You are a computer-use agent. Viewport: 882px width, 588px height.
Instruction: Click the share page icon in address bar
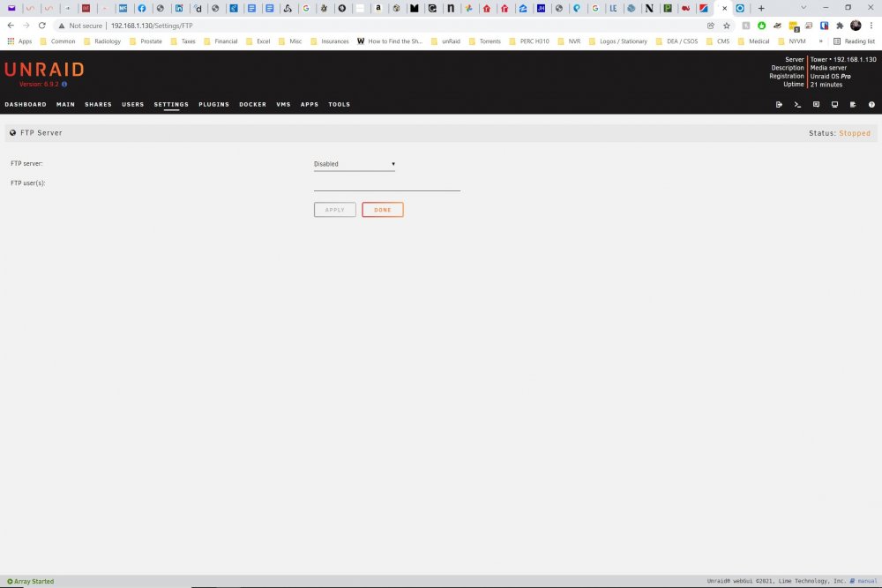pos(711,26)
